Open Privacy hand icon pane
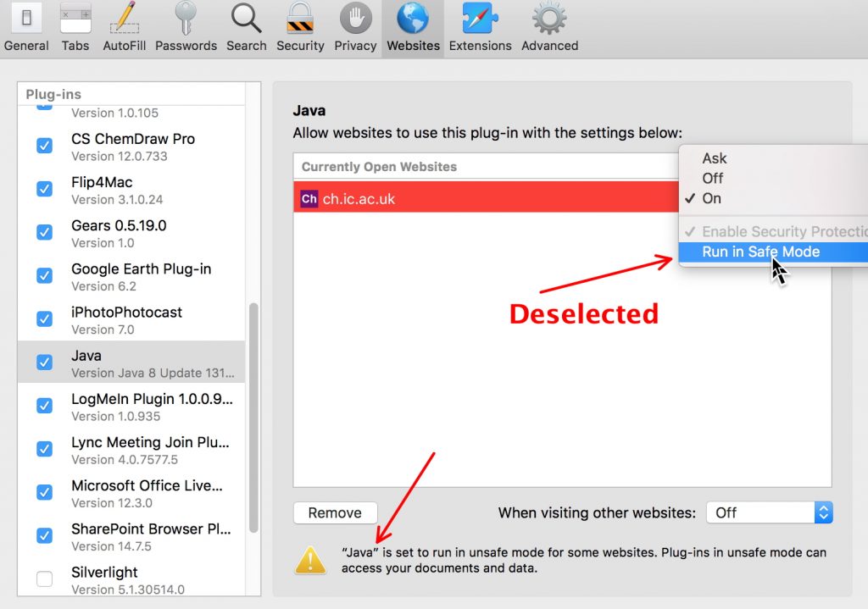868x609 pixels. click(355, 27)
